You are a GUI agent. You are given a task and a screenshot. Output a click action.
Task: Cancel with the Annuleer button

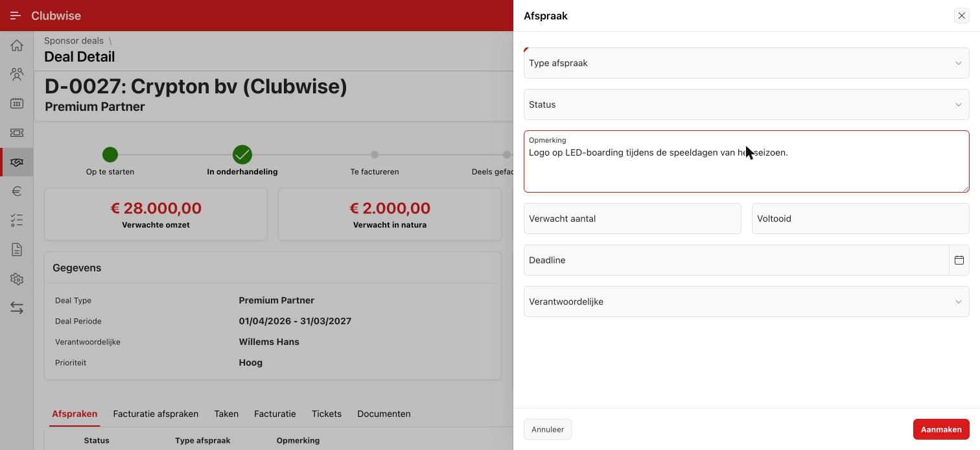548,429
